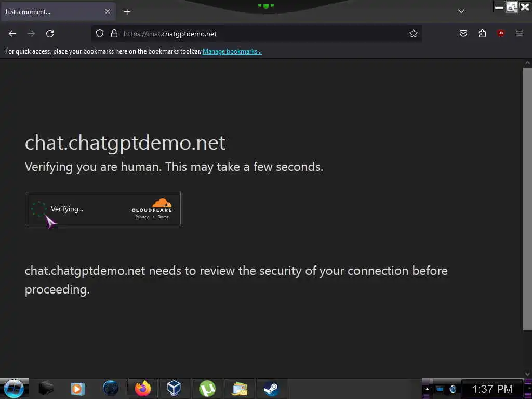The height and width of the screenshot is (399, 532).
Task: Open the Extensions puzzle icon
Action: 482,33
